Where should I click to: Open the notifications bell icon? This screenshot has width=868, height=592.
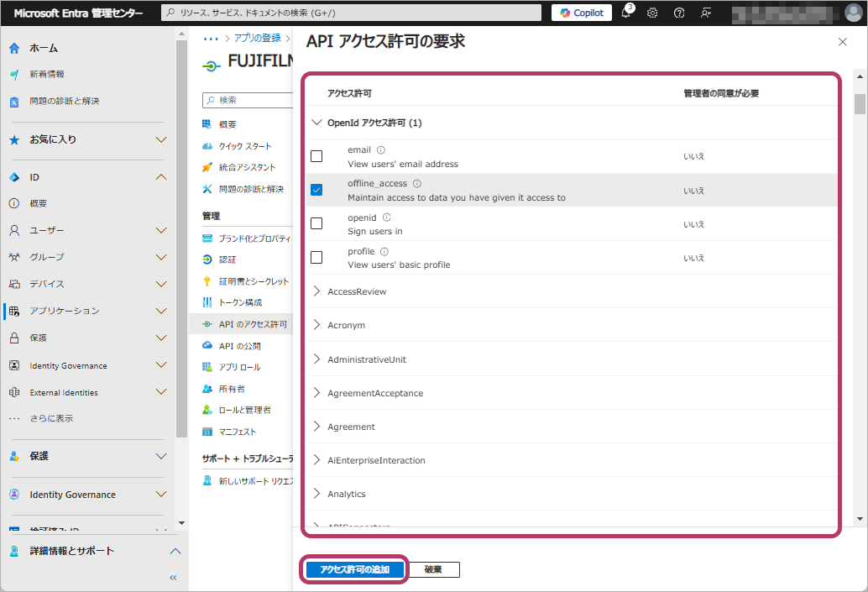(x=626, y=13)
